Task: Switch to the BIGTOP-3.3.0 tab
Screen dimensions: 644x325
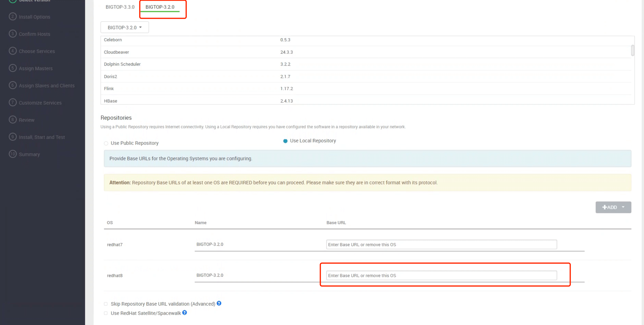Action: tap(120, 7)
